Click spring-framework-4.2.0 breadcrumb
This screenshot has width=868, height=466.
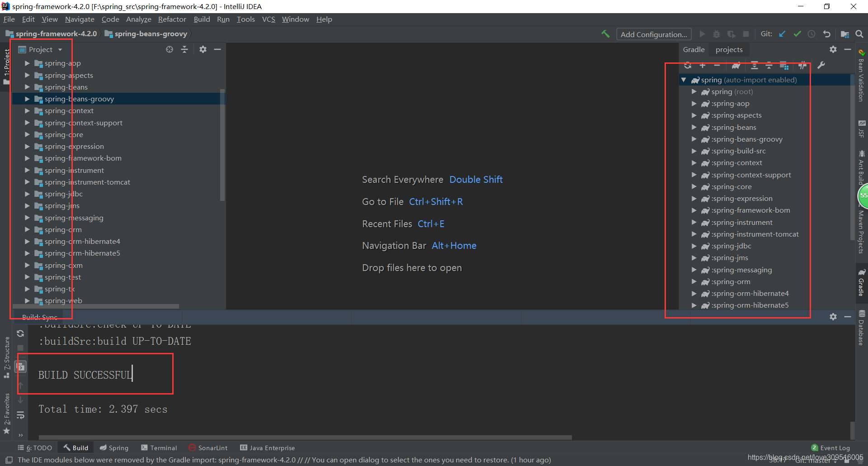coord(51,34)
